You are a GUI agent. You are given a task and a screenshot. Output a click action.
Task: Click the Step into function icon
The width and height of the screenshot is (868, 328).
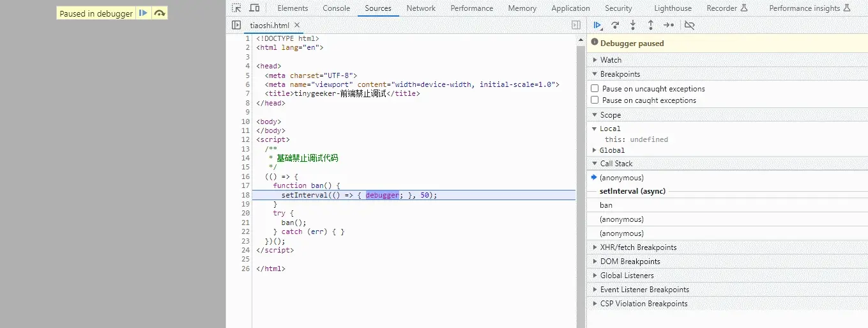[x=633, y=26]
